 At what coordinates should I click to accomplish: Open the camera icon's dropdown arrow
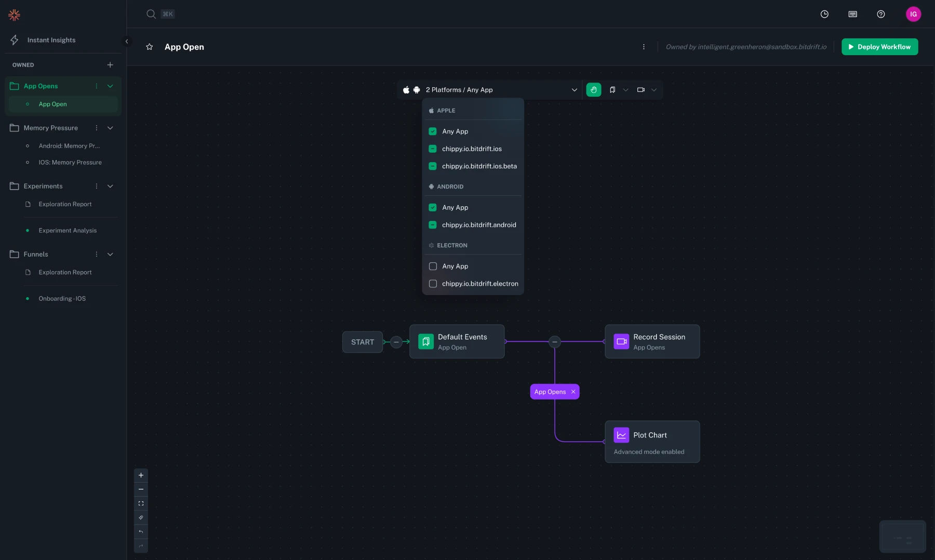654,90
